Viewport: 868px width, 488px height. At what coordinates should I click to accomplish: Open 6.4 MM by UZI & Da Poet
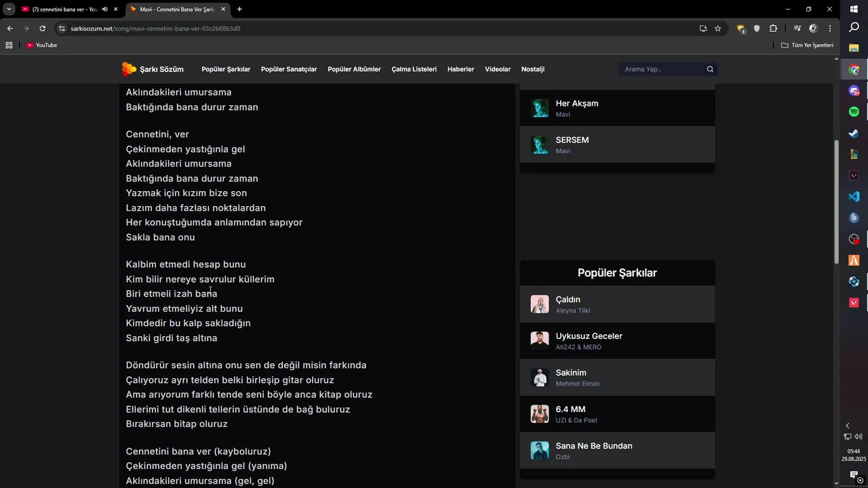[x=617, y=414]
